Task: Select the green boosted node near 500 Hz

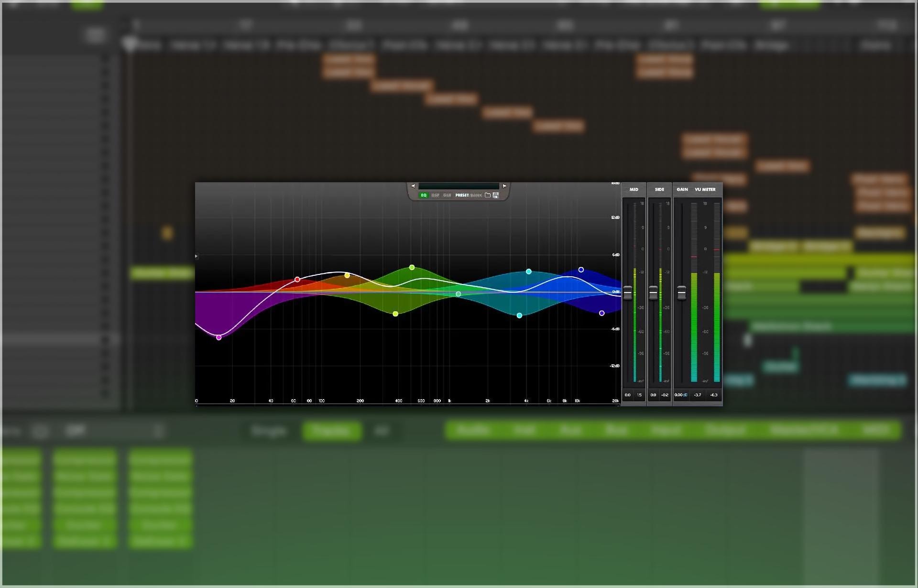Action: (412, 267)
